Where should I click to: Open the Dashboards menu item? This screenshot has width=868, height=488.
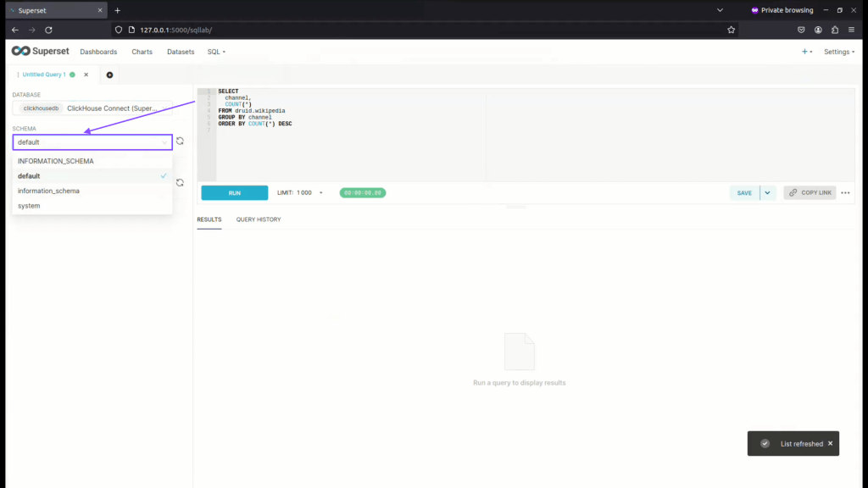tap(98, 52)
